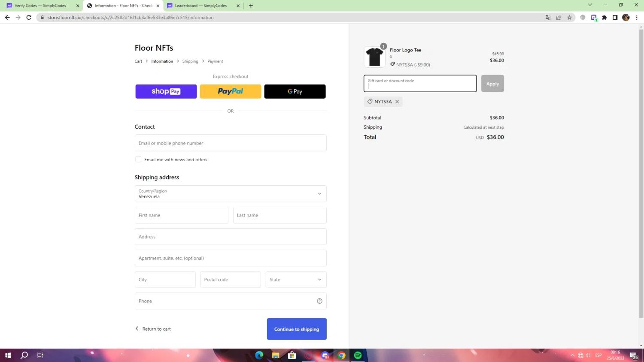
Task: Focus the First name field
Action: tap(182, 215)
